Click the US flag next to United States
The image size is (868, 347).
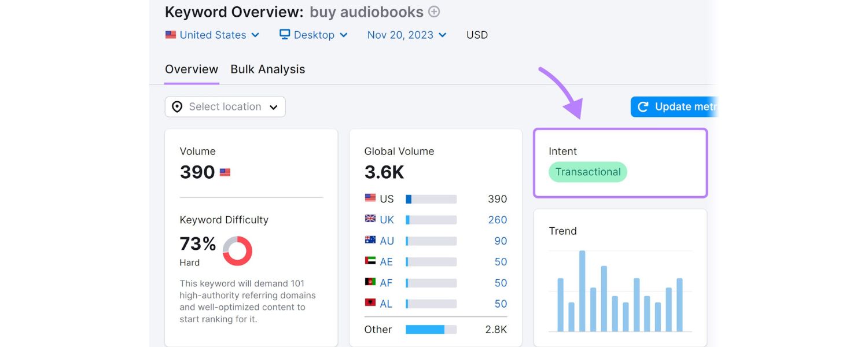click(x=170, y=35)
